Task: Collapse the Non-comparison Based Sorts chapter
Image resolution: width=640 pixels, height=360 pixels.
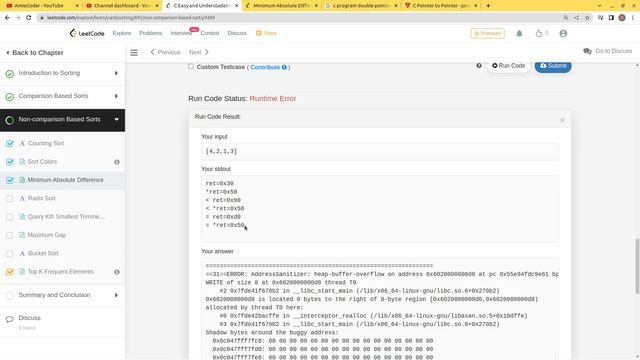Action: click(62, 120)
